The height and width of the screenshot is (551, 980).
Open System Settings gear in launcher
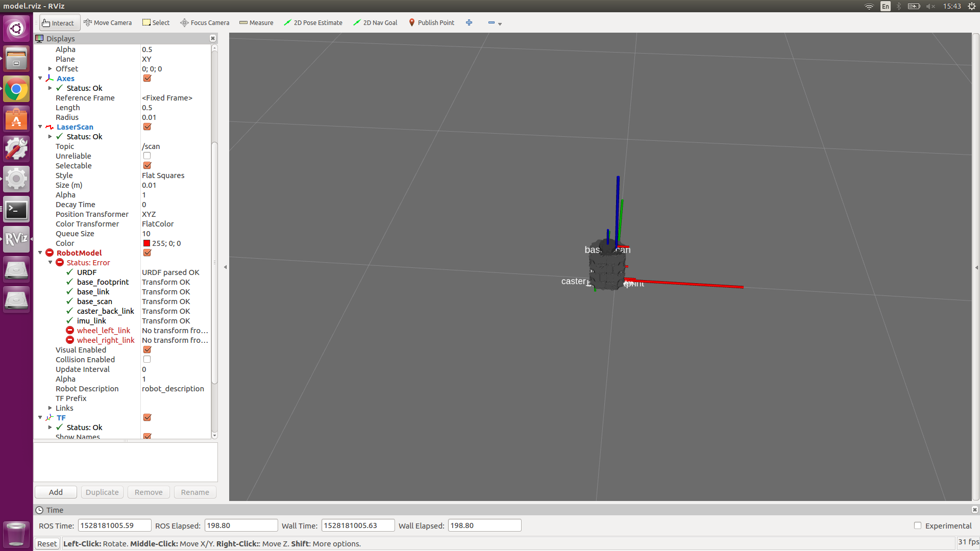click(x=16, y=179)
